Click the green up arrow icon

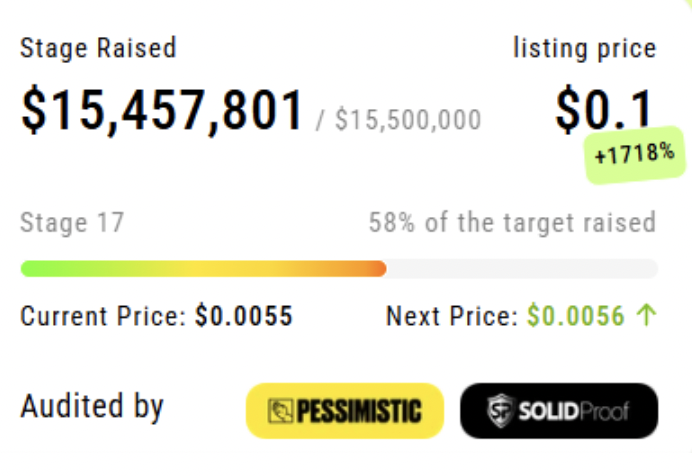646,317
